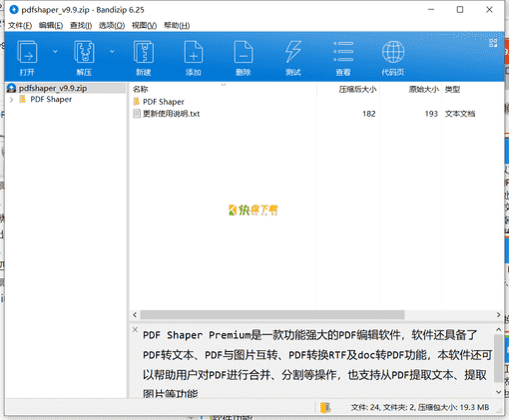509x420 pixels.
Task: Click the comment panel scroll-down arrow
Action: (x=498, y=392)
